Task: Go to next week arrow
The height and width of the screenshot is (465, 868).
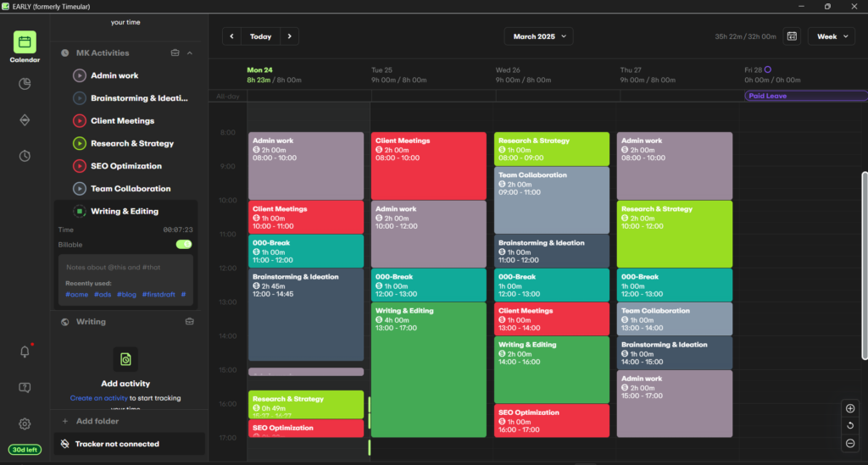Action: tap(290, 36)
